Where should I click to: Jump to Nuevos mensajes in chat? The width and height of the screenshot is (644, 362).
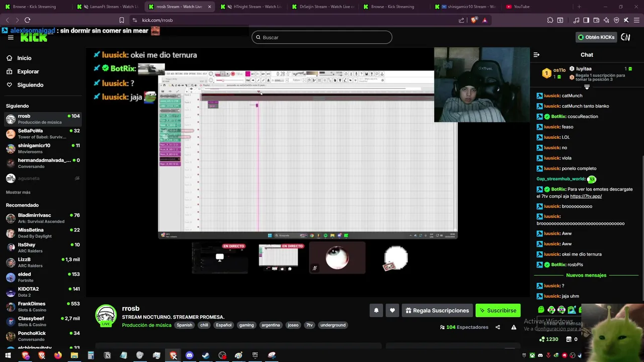pyautogui.click(x=586, y=276)
